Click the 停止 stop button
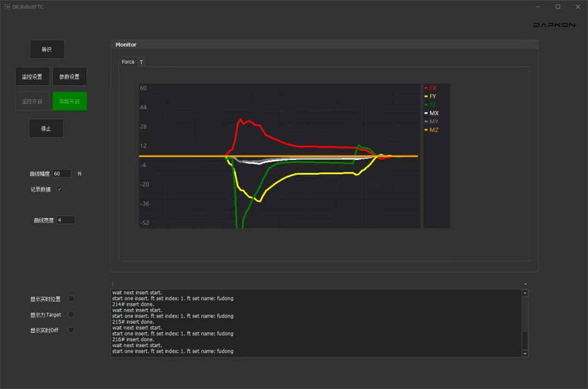Screen dimensions: 588x389 point(46,128)
